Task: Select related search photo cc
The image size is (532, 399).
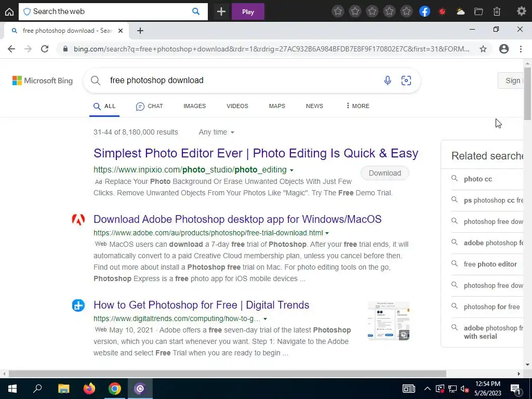Action: [478, 179]
